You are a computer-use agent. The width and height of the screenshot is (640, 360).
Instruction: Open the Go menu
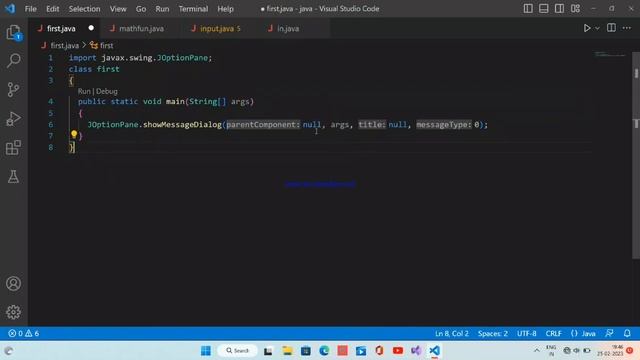141,9
